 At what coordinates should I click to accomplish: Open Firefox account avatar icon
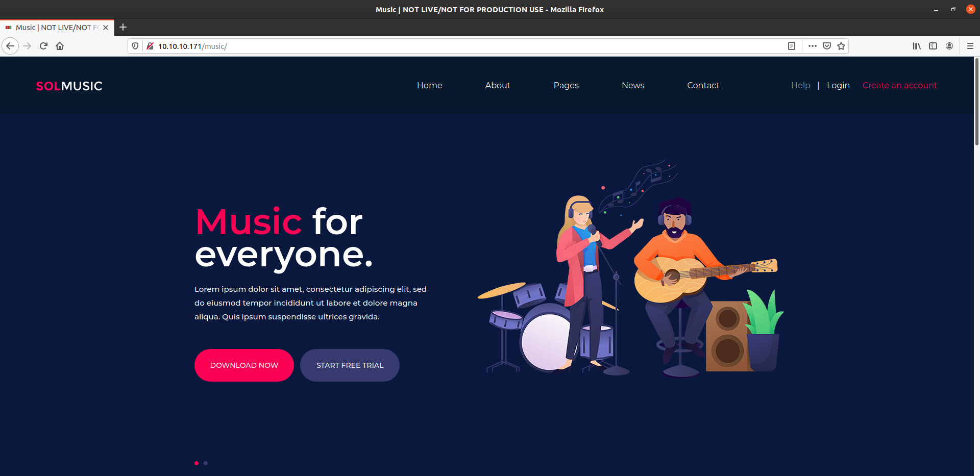949,46
